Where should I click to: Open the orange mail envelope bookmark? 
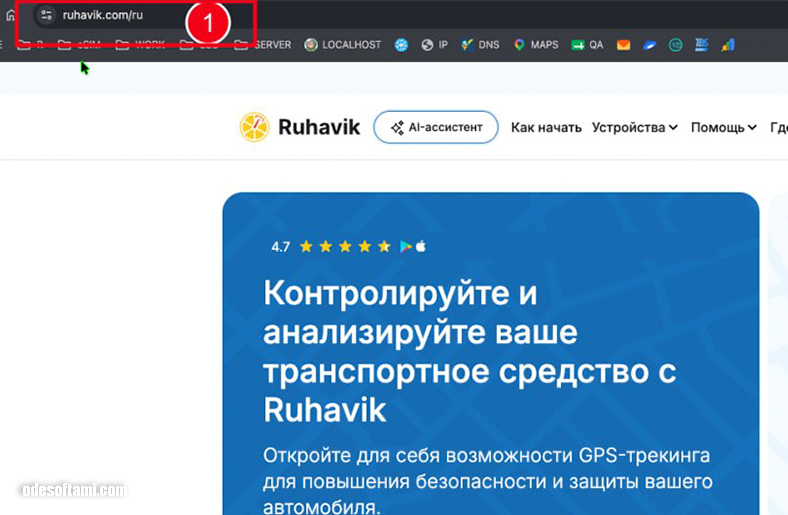tap(623, 45)
